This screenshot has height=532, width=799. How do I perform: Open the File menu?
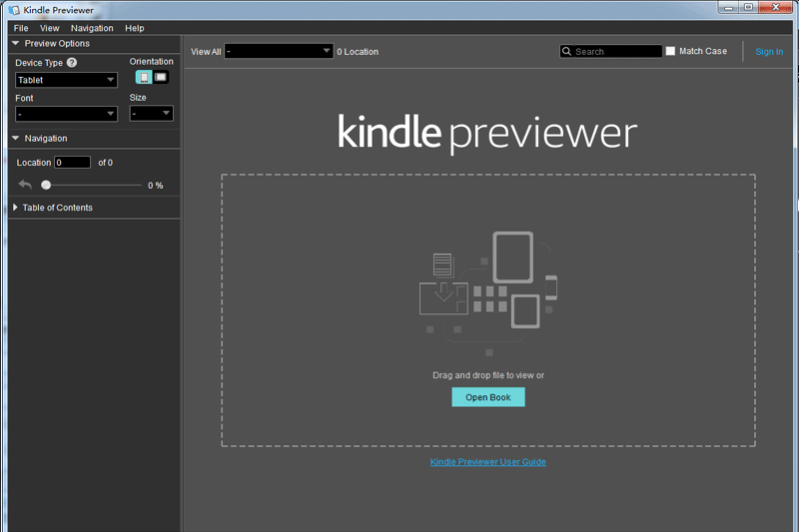point(21,28)
